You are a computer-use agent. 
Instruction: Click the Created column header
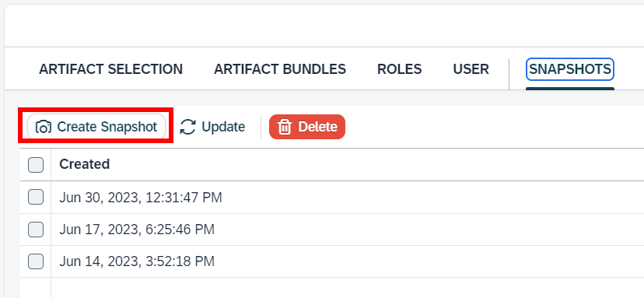click(84, 164)
